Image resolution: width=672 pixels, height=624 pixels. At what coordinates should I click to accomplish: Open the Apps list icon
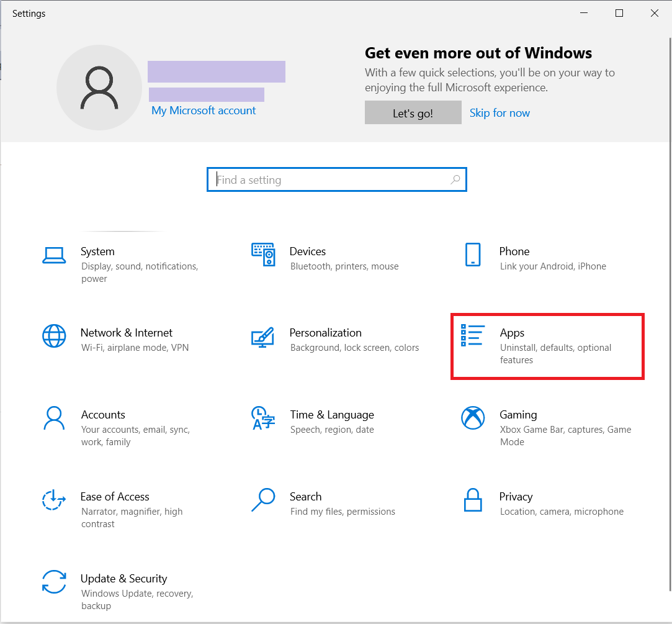[x=472, y=335]
